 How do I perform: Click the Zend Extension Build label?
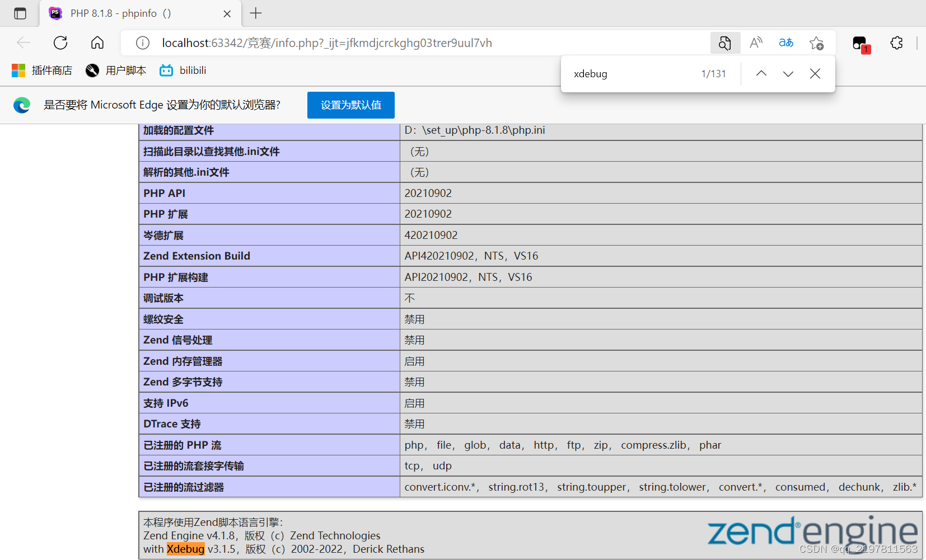click(197, 256)
